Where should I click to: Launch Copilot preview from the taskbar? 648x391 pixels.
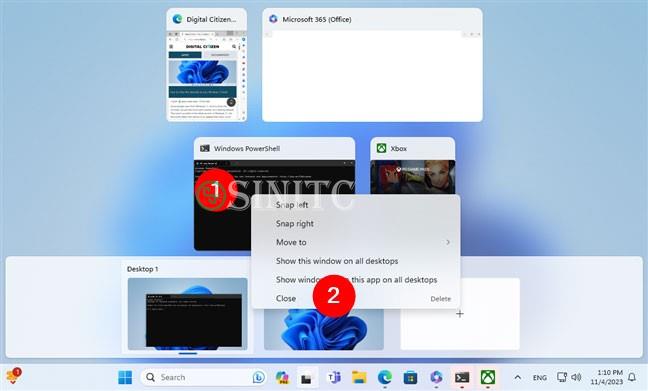pos(282,377)
